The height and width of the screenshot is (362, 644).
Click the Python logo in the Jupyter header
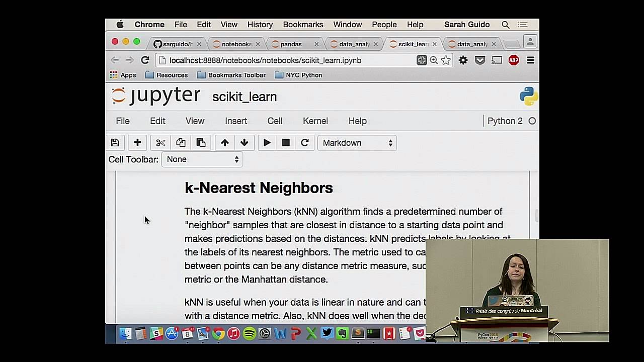point(529,96)
